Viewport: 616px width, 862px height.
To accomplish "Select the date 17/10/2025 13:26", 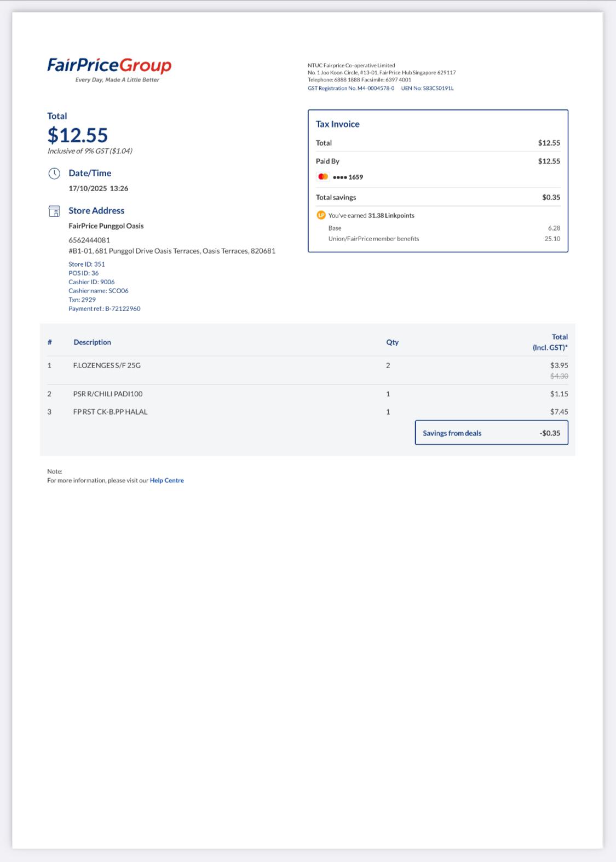I will pyautogui.click(x=99, y=188).
